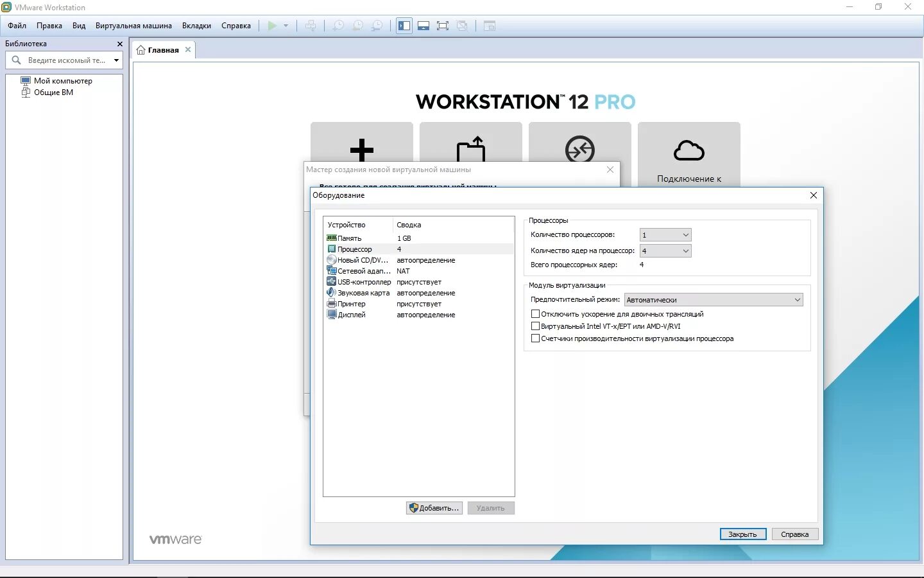Click the Добавить button
Image resolution: width=924 pixels, height=578 pixels.
tap(434, 507)
